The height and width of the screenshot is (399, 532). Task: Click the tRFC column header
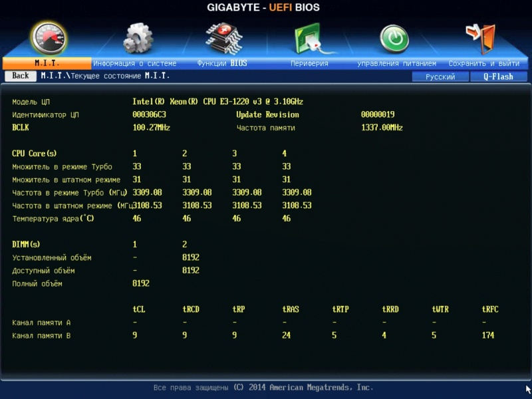coord(490,309)
